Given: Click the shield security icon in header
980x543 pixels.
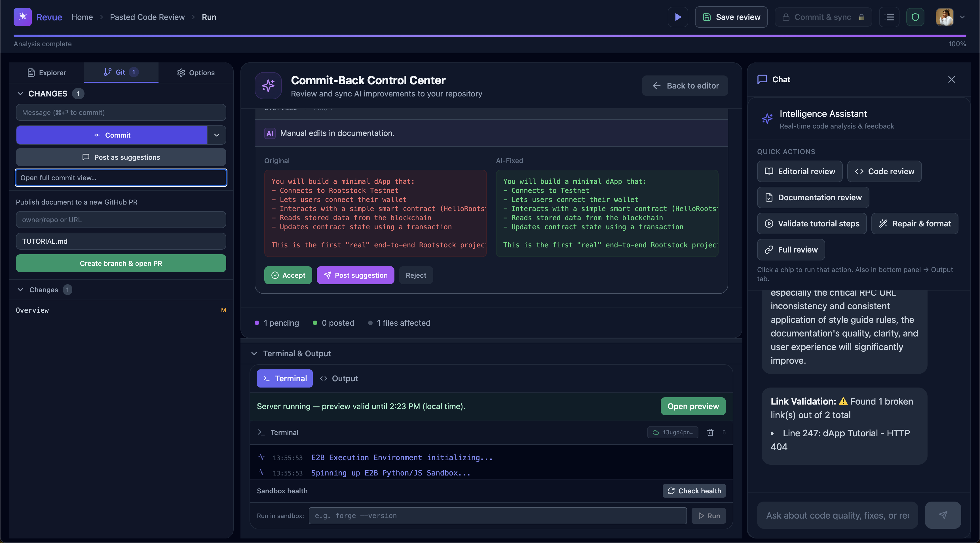Looking at the screenshot, I should click(x=915, y=17).
